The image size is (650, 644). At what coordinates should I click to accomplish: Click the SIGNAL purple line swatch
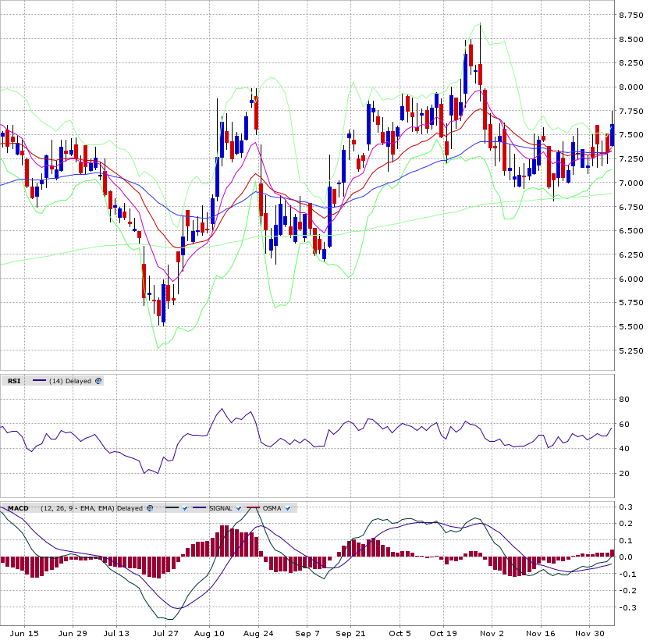(x=200, y=508)
